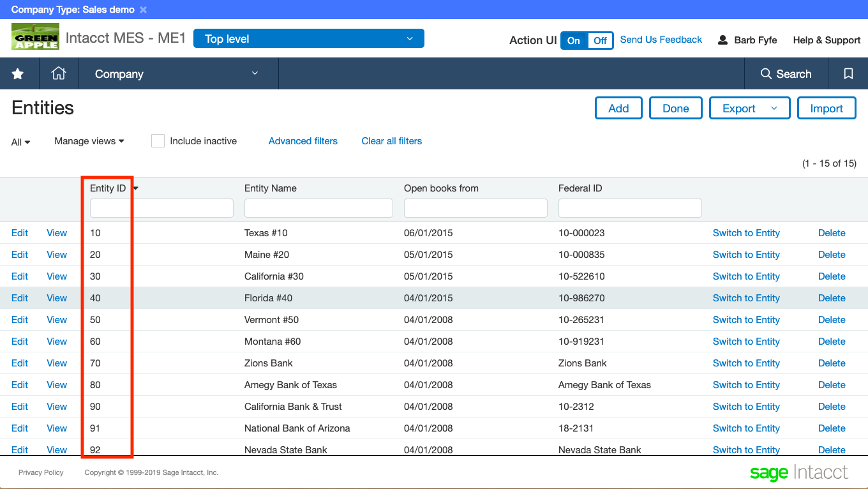Focus the Entity Name filter field
The height and width of the screenshot is (489, 868).
click(x=318, y=208)
